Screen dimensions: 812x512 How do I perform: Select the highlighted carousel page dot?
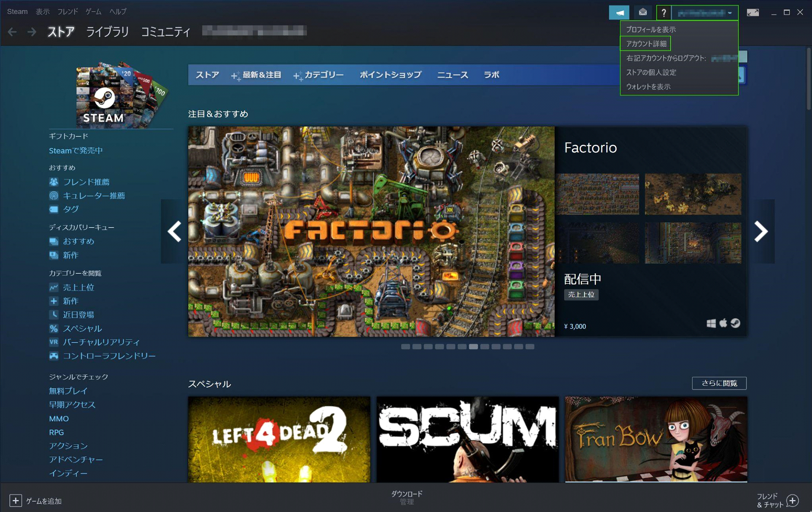point(473,347)
